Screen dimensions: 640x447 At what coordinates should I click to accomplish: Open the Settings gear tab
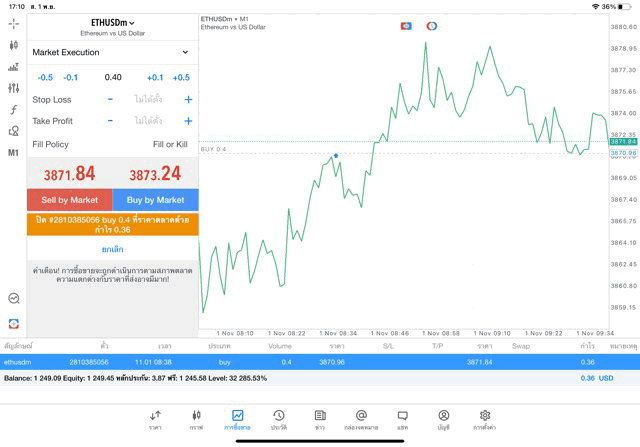pos(484,420)
